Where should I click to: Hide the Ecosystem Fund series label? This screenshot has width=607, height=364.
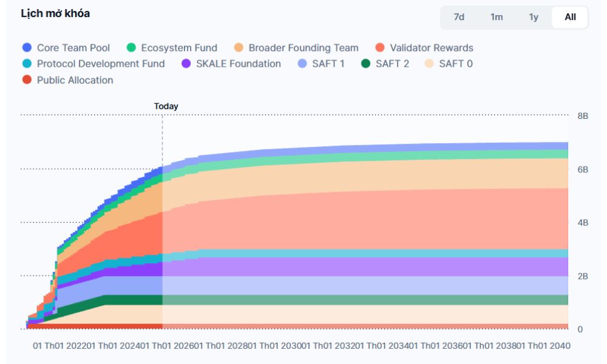[x=179, y=48]
